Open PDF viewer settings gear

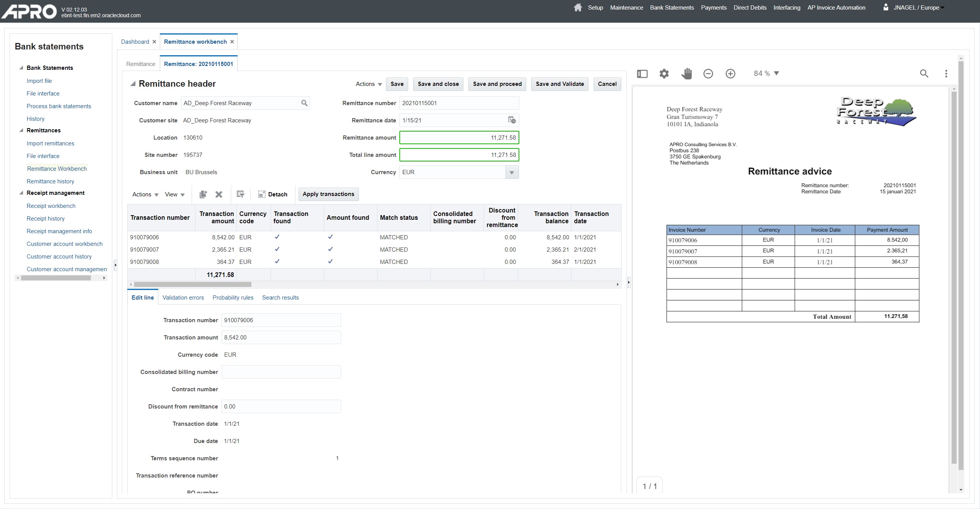[664, 74]
